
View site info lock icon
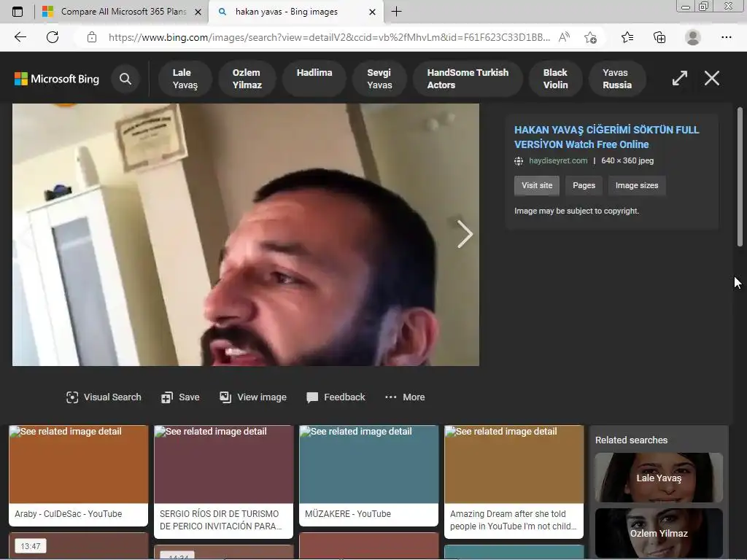point(92,37)
